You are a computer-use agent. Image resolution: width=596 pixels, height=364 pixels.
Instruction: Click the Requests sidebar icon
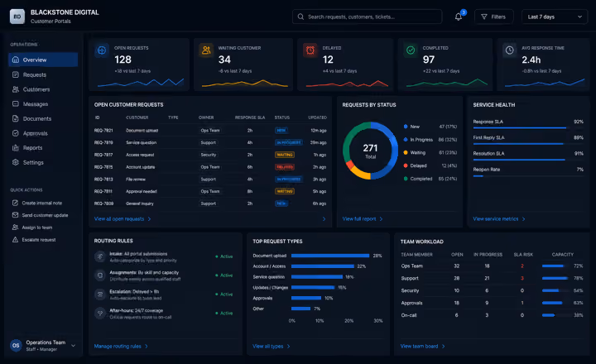(x=16, y=74)
